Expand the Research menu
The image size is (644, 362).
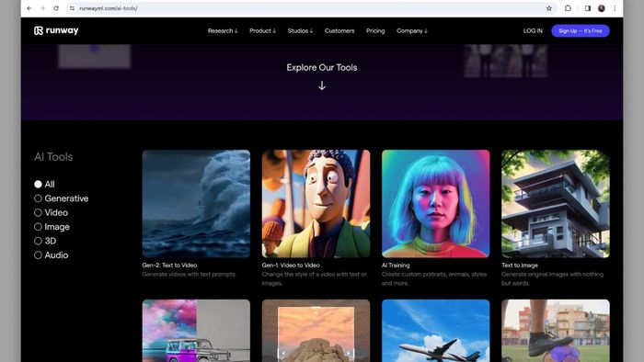pyautogui.click(x=223, y=30)
